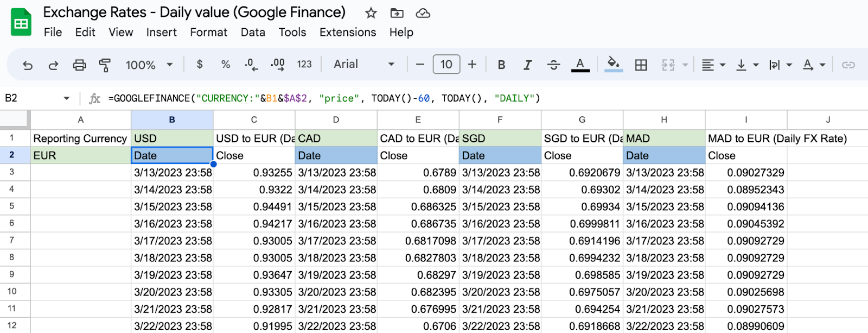Image resolution: width=868 pixels, height=333 pixels.
Task: Format the cell as currency
Action: tap(200, 65)
